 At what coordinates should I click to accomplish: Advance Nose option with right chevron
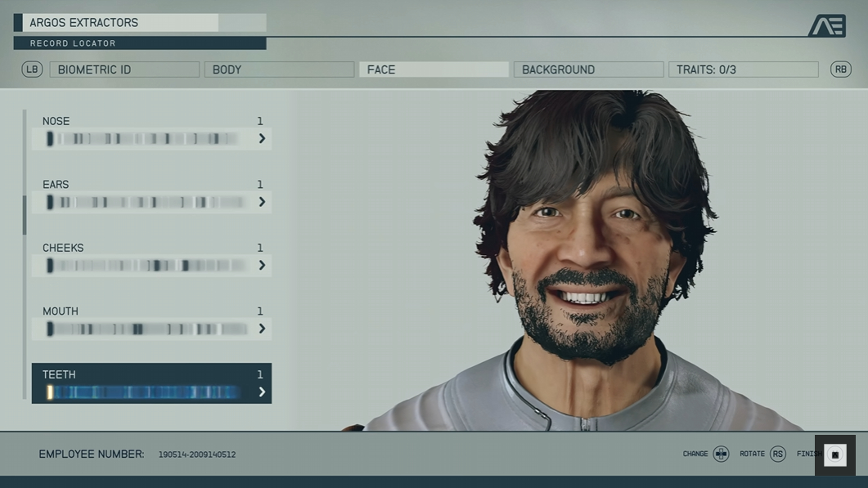pyautogui.click(x=262, y=138)
